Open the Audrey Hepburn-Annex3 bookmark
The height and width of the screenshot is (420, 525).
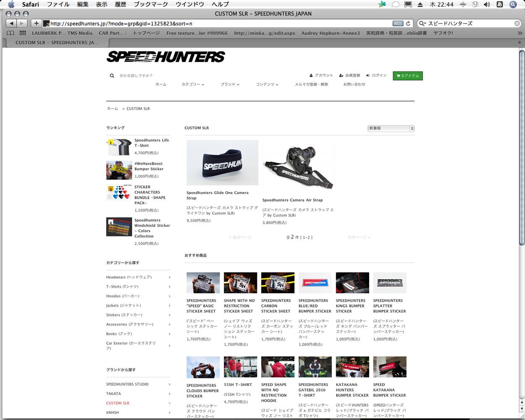331,33
